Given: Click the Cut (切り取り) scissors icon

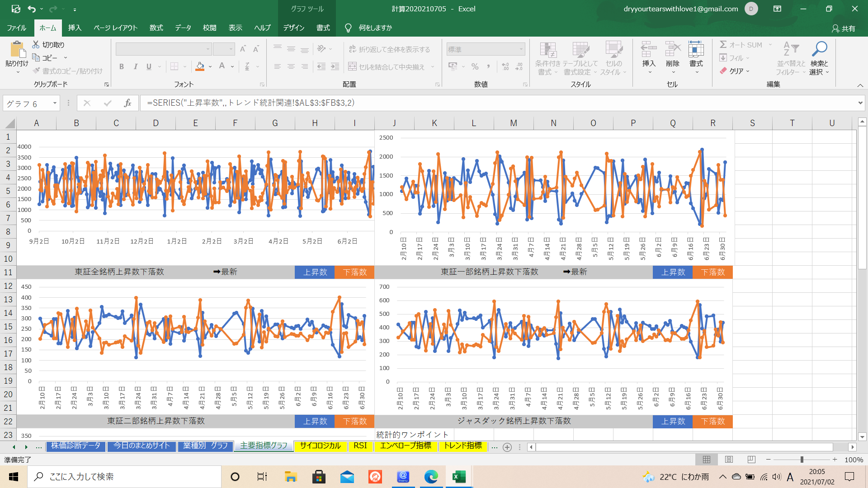Looking at the screenshot, I should pyautogui.click(x=36, y=45).
